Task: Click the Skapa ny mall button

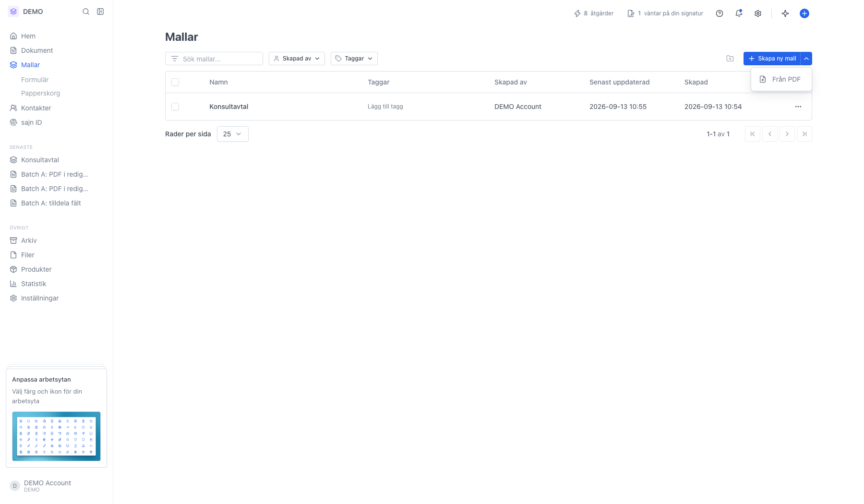Action: click(x=772, y=59)
